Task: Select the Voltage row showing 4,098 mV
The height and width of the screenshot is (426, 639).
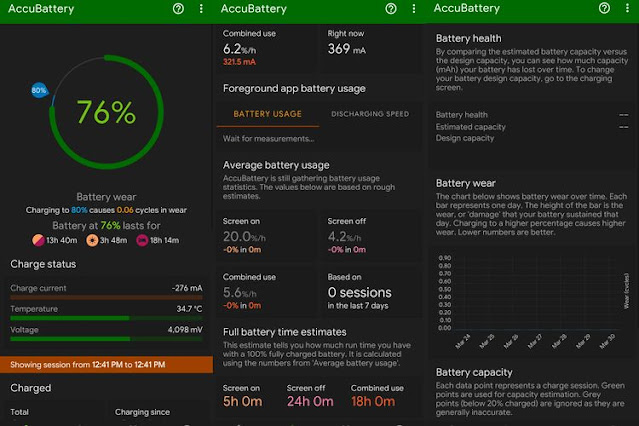Action: click(106, 333)
